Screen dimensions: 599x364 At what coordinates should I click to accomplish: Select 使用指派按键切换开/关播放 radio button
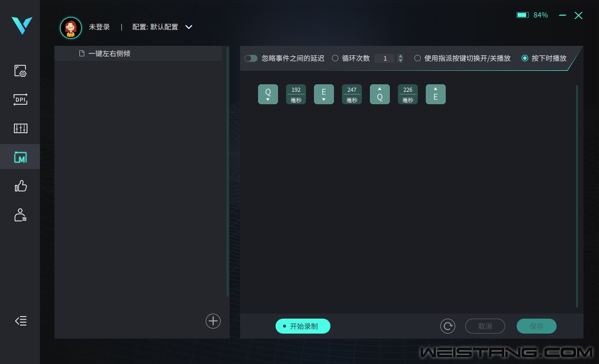pyautogui.click(x=417, y=58)
